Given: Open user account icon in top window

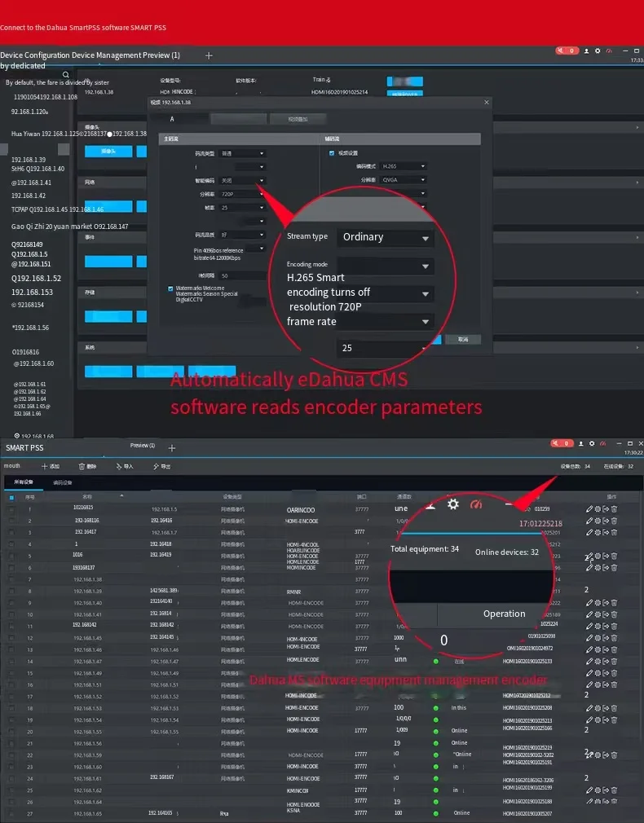Looking at the screenshot, I should (586, 51).
